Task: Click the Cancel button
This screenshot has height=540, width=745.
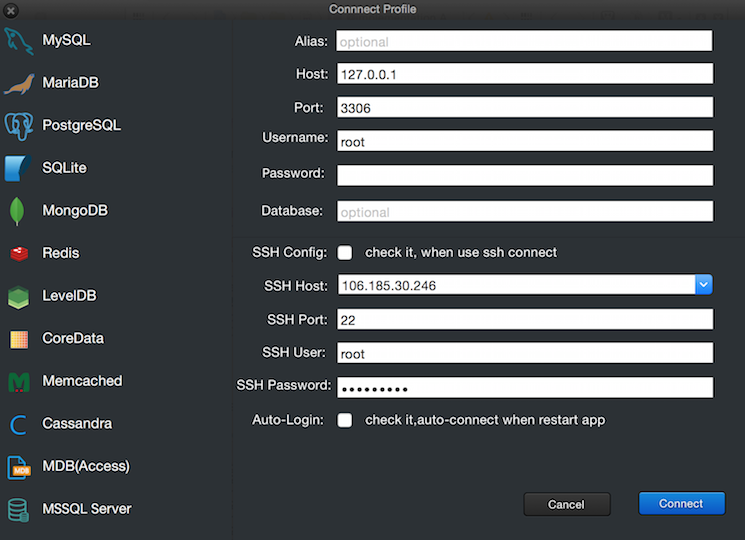Action: coord(566,504)
